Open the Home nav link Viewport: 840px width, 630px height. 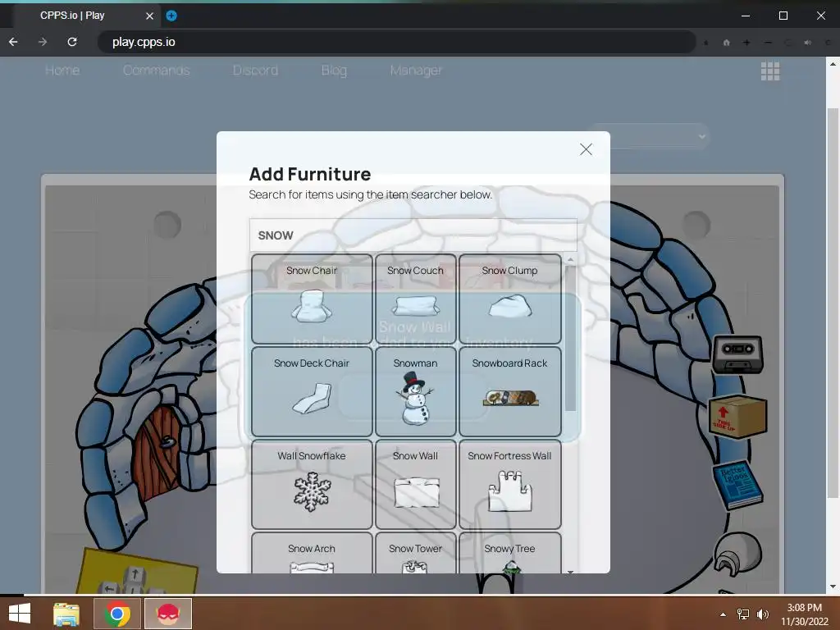62,71
